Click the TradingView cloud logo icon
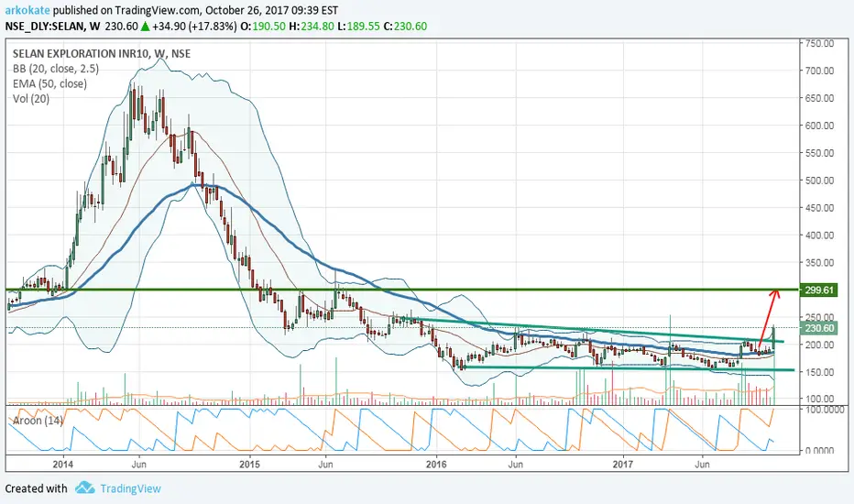The height and width of the screenshot is (504, 854). [85, 488]
